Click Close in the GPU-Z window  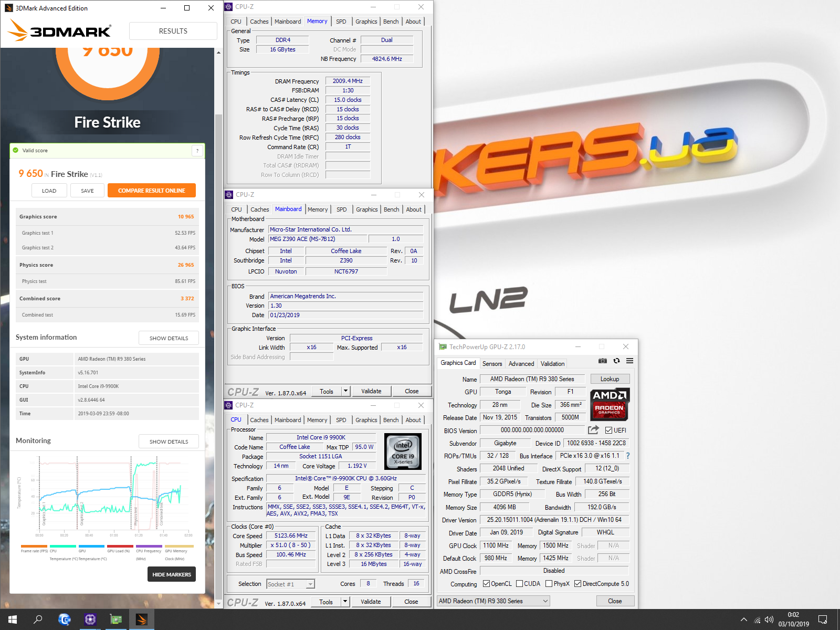point(615,601)
